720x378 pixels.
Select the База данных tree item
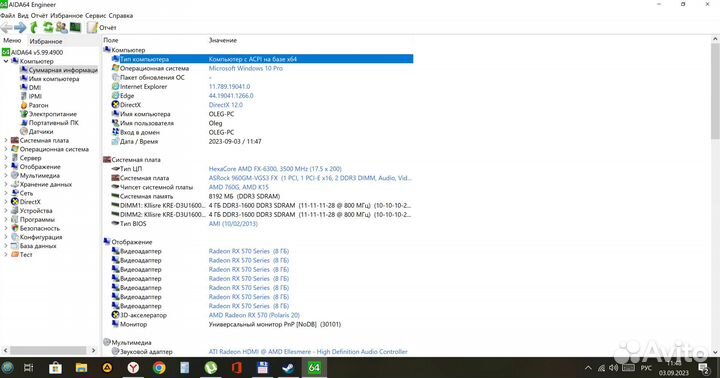pyautogui.click(x=34, y=246)
